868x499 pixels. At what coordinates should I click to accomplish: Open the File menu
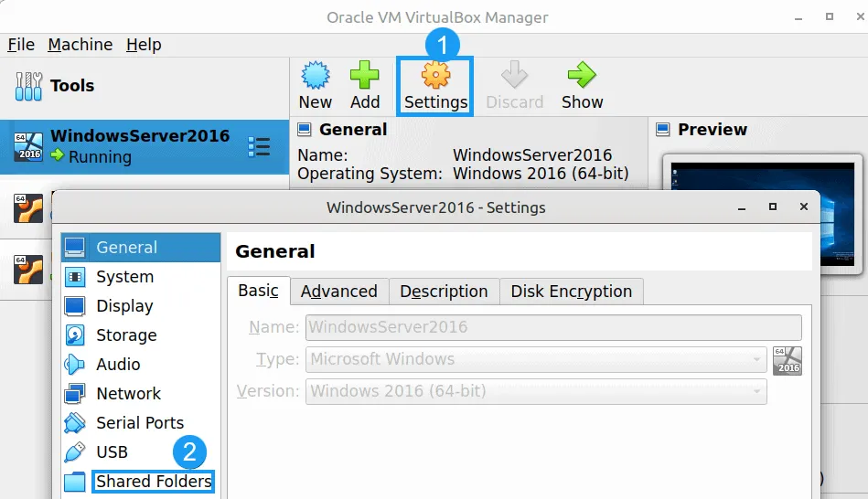click(21, 44)
